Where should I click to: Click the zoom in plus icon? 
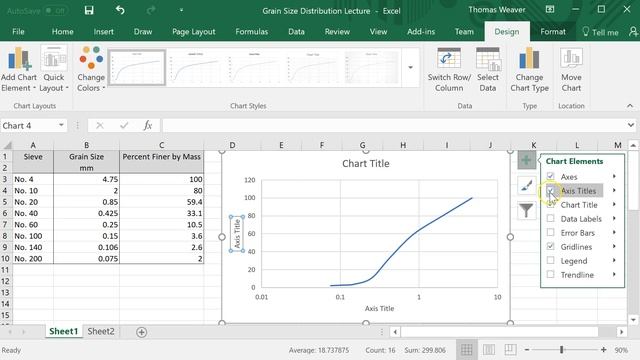(603, 350)
